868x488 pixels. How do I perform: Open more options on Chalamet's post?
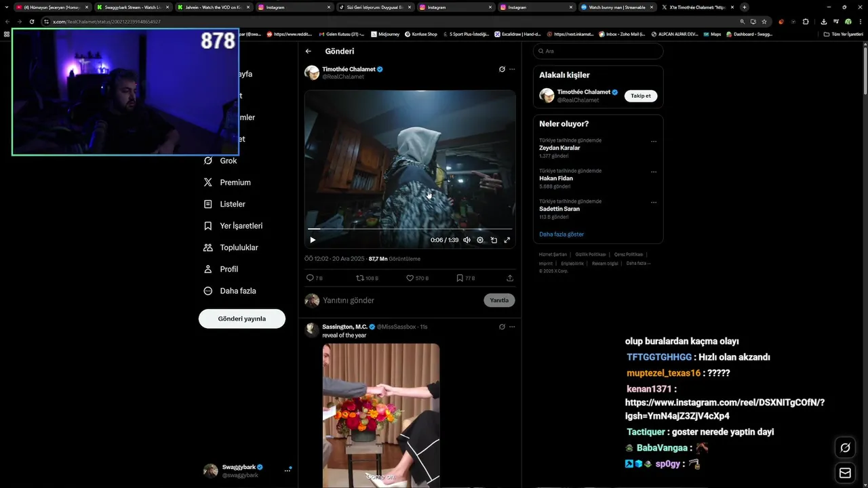[x=512, y=69]
